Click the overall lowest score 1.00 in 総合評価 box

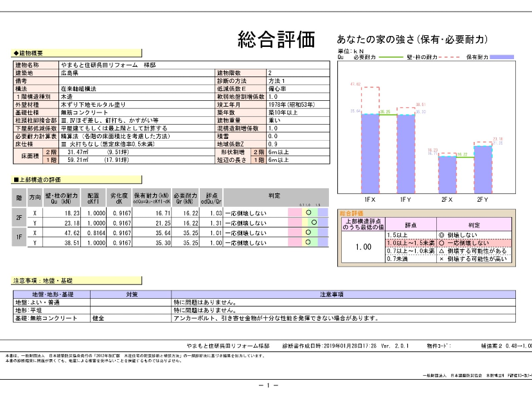pos(363,247)
